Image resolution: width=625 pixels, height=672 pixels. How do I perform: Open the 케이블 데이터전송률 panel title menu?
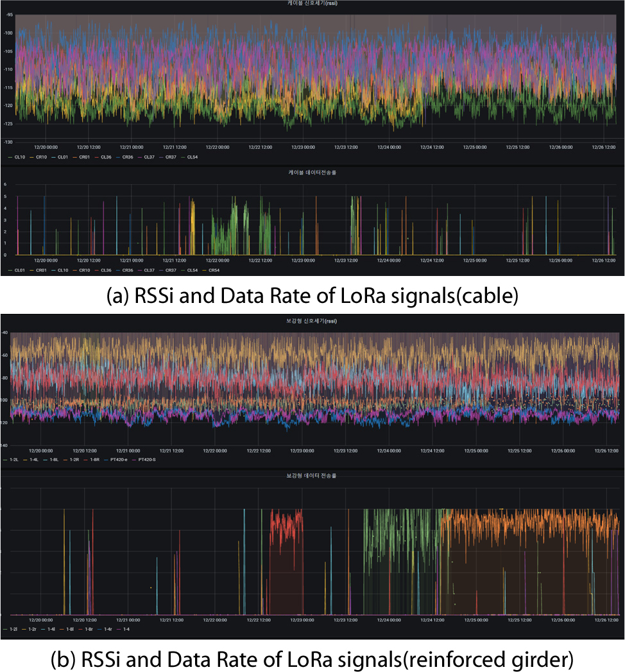312,172
